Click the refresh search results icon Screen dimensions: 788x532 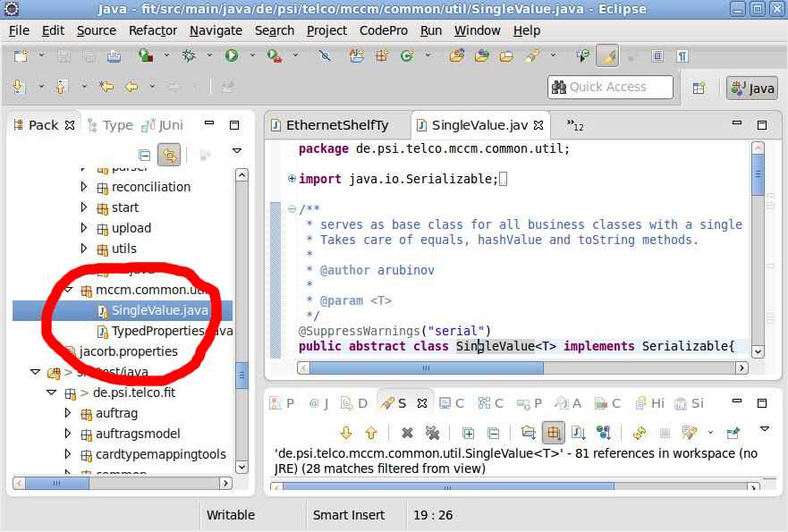640,433
